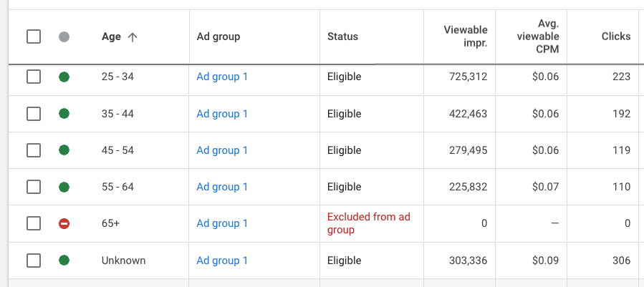Click the 'Excluded from ad group' status text
The height and width of the screenshot is (287, 644).
pyautogui.click(x=369, y=223)
